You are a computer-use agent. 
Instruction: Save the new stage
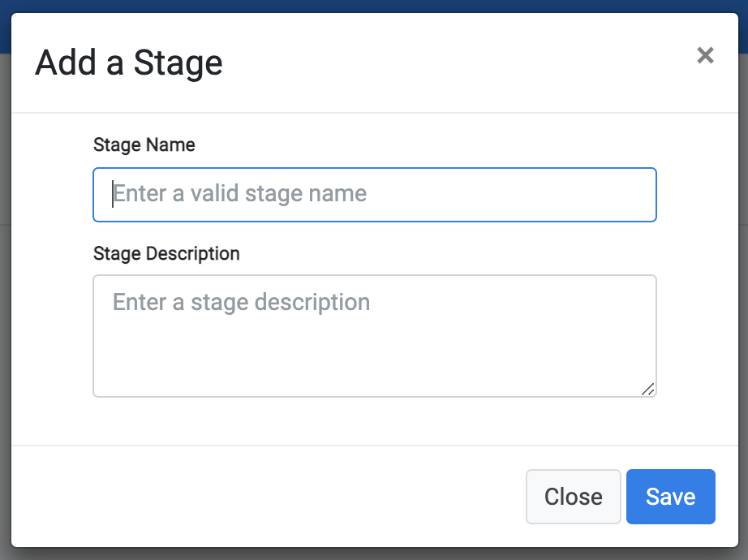click(x=670, y=497)
